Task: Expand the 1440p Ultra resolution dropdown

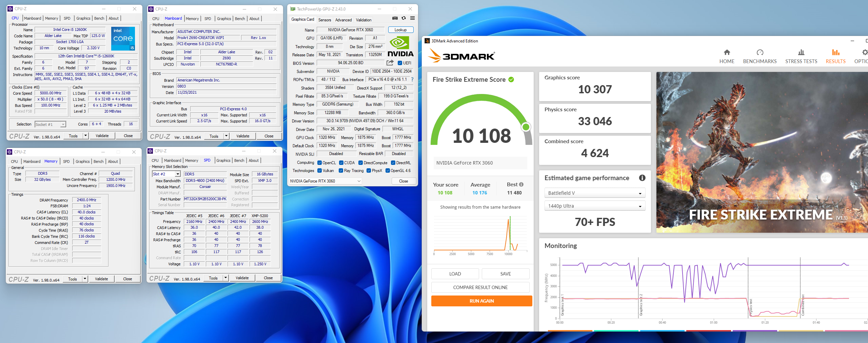Action: click(x=594, y=206)
